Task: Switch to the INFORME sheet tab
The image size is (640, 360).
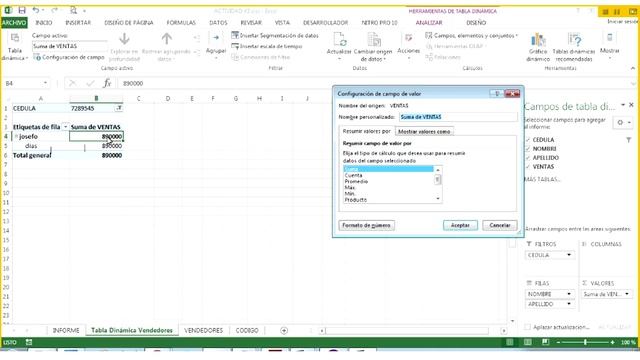Action: pos(66,330)
